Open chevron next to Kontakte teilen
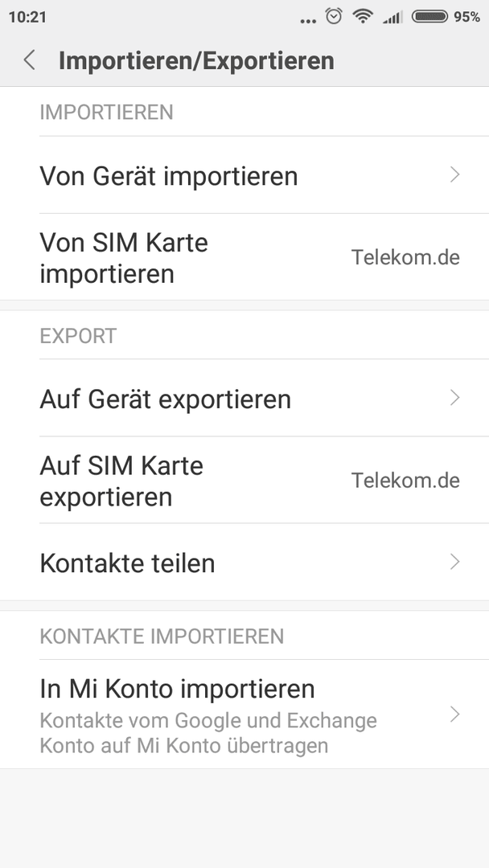Screen dimensions: 489x868 [455, 562]
